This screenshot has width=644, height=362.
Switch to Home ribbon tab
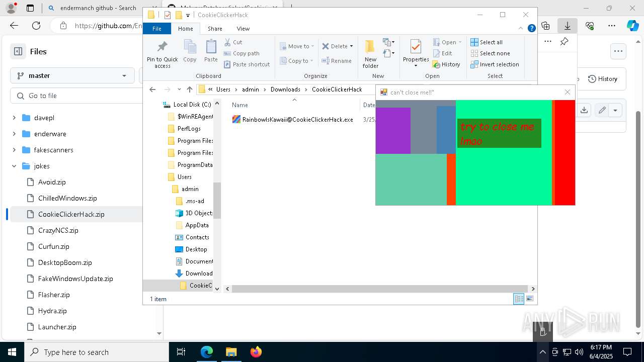(185, 29)
